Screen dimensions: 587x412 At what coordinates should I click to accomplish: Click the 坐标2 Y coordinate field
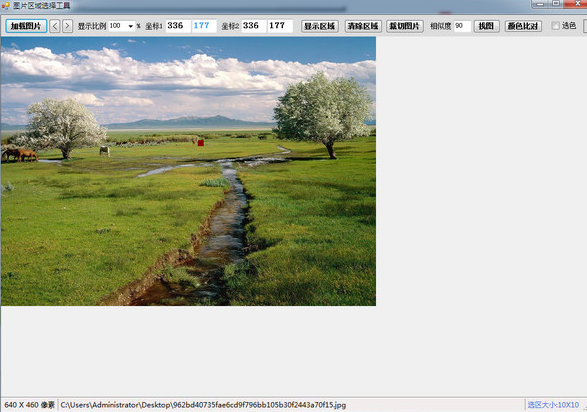tap(280, 26)
